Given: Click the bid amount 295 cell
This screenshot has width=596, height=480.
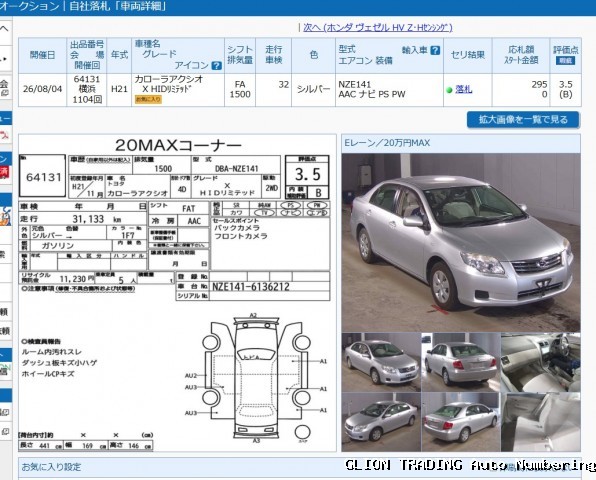Looking at the screenshot, I should (x=521, y=89).
